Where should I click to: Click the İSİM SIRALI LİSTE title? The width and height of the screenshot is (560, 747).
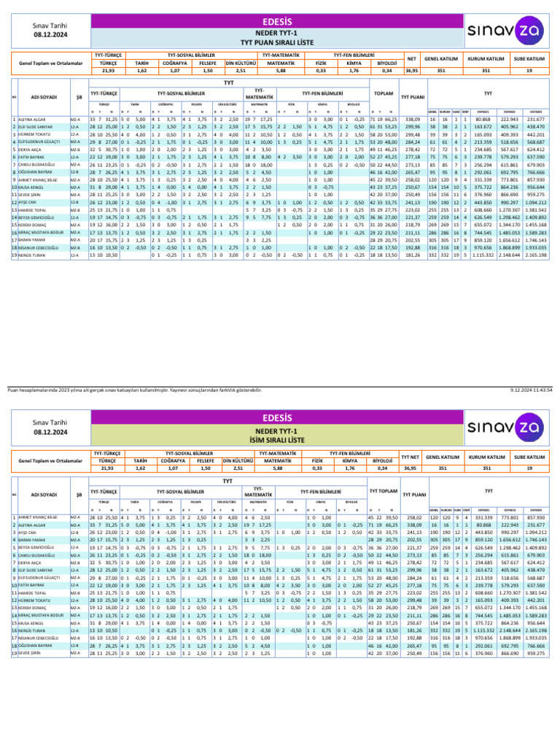(x=277, y=440)
